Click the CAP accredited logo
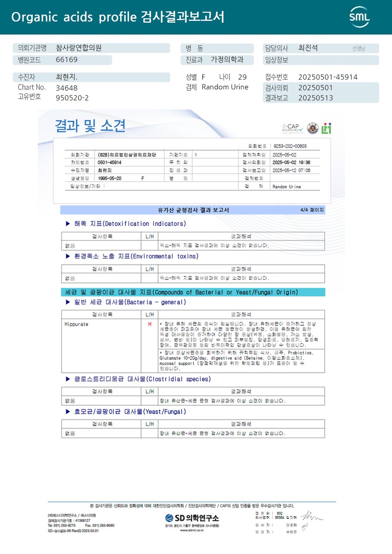Screen dimensions: 392x554 click(x=293, y=128)
